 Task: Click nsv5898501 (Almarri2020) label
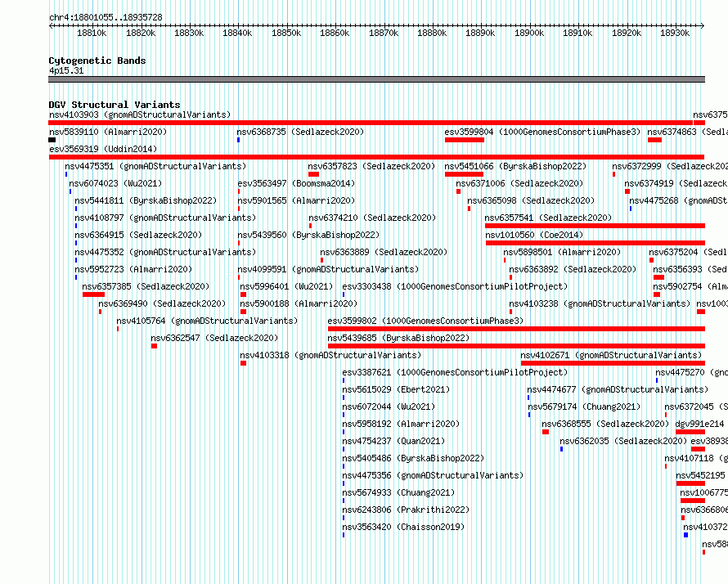coord(562,252)
